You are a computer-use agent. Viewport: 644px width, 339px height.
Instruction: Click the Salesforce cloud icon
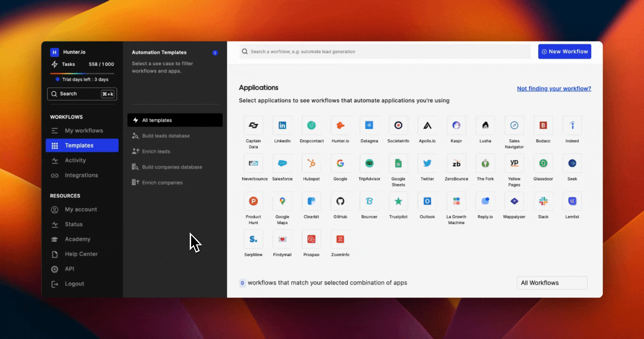click(282, 163)
